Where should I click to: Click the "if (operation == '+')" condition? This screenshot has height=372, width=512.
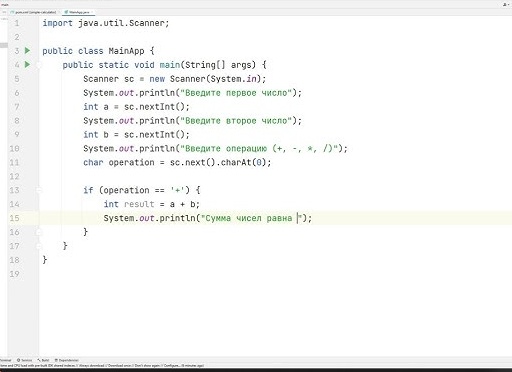(136, 190)
